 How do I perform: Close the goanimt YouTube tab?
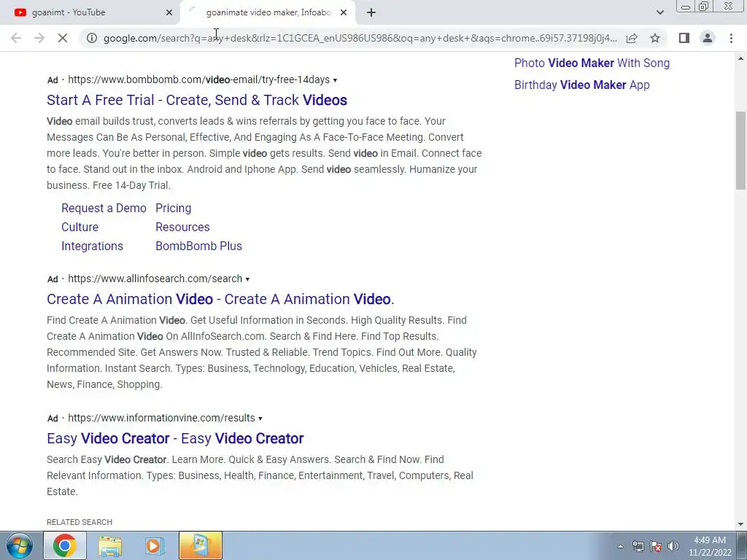pyautogui.click(x=169, y=12)
